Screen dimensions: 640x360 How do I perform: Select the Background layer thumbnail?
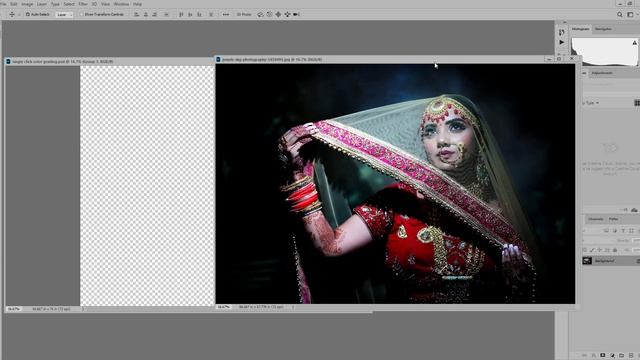[587, 261]
